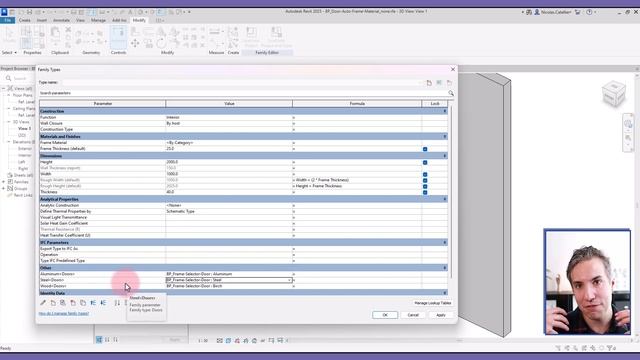Toggle the lock for Rough Width (default)

pyautogui.click(x=425, y=180)
